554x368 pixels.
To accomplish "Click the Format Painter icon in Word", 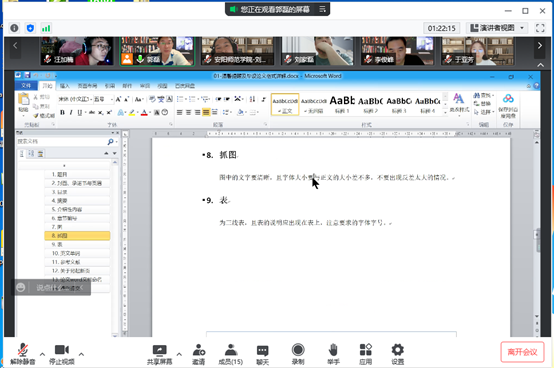I will click(x=36, y=115).
